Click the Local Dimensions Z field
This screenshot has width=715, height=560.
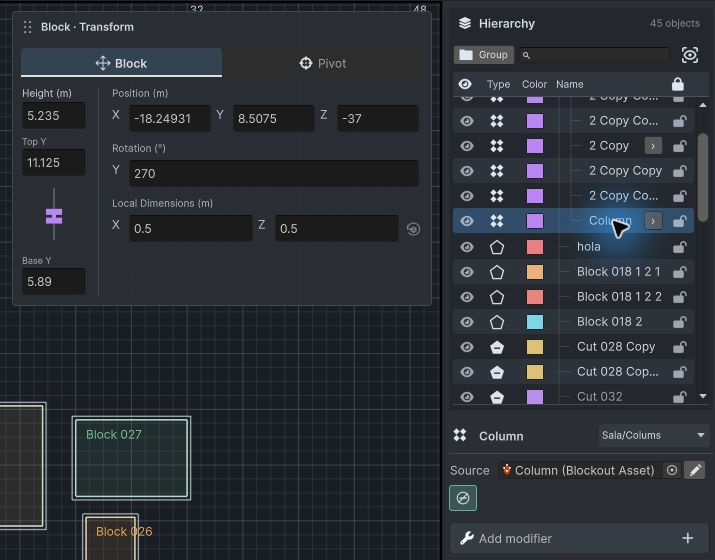coord(337,228)
